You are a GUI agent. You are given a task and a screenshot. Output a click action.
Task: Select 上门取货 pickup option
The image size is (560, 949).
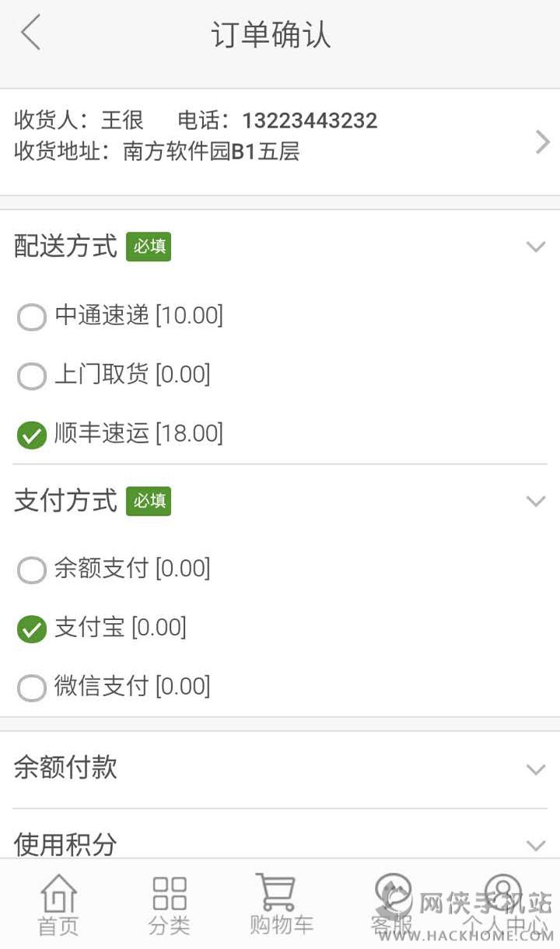coord(32,376)
